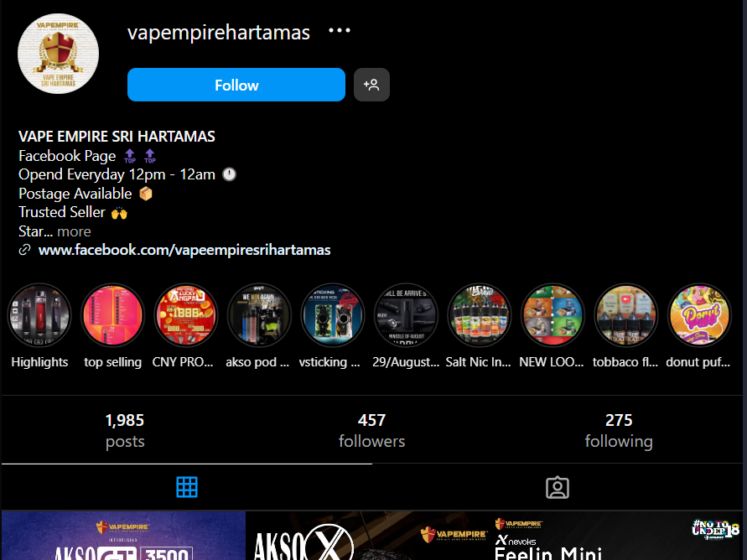This screenshot has width=747, height=560.
Task: Click the link chain icon beside the URL
Action: [x=25, y=250]
